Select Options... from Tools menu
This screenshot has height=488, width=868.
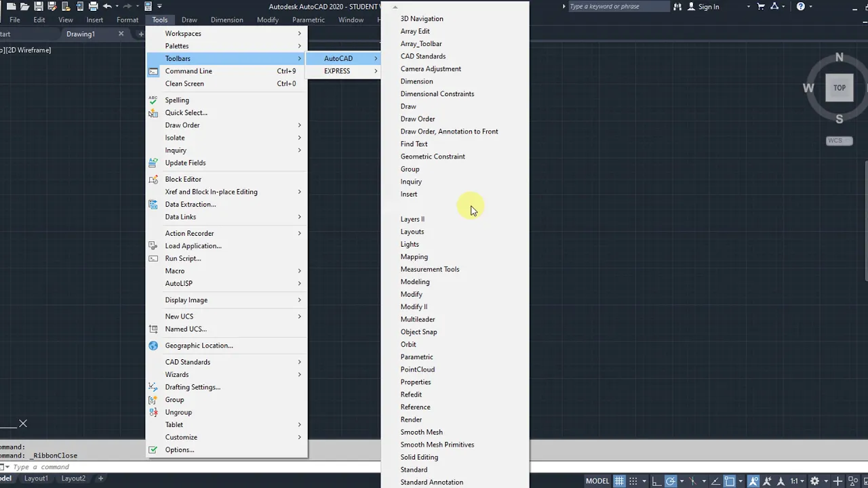point(226,450)
